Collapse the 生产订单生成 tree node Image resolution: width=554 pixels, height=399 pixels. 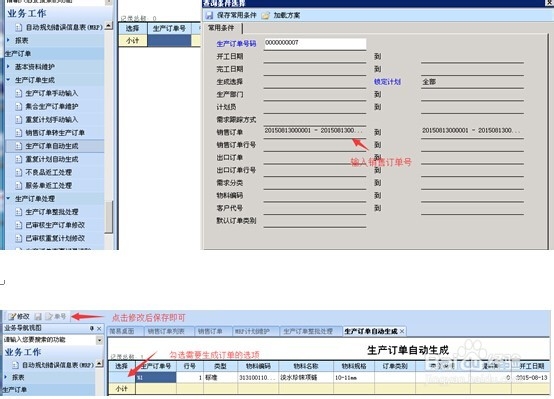click(x=8, y=80)
